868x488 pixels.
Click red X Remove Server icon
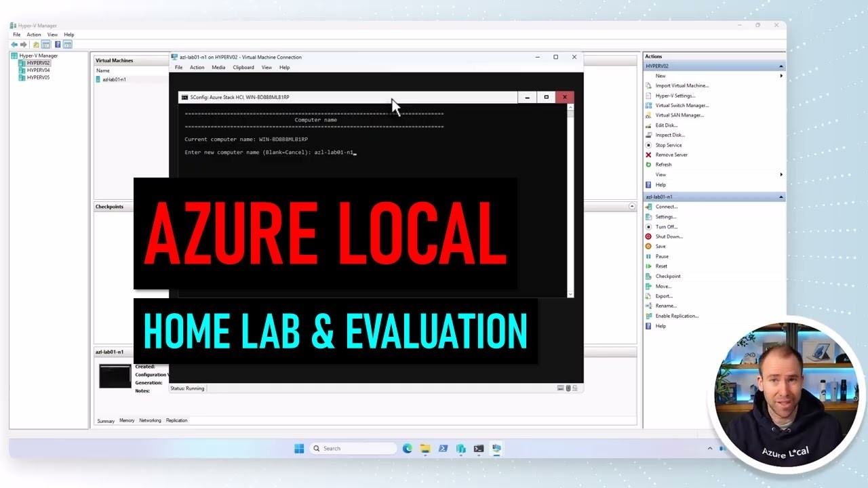click(x=648, y=155)
